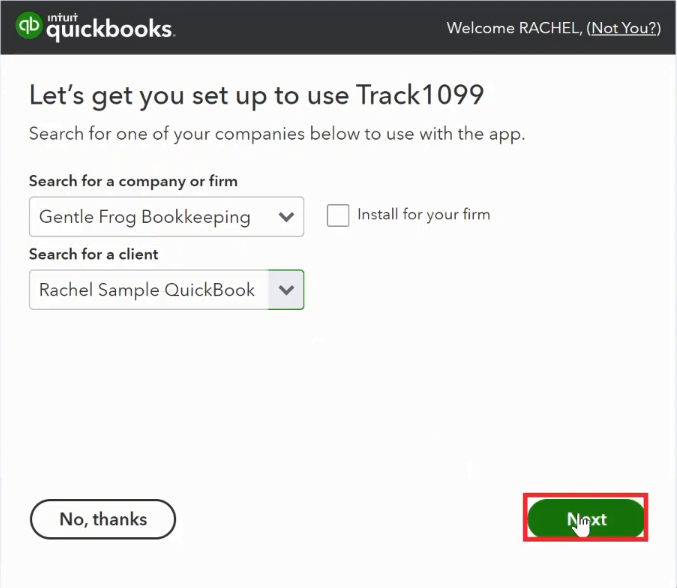Viewport: 677px width, 588px height.
Task: Click the word Track1099 in the heading
Action: point(420,95)
